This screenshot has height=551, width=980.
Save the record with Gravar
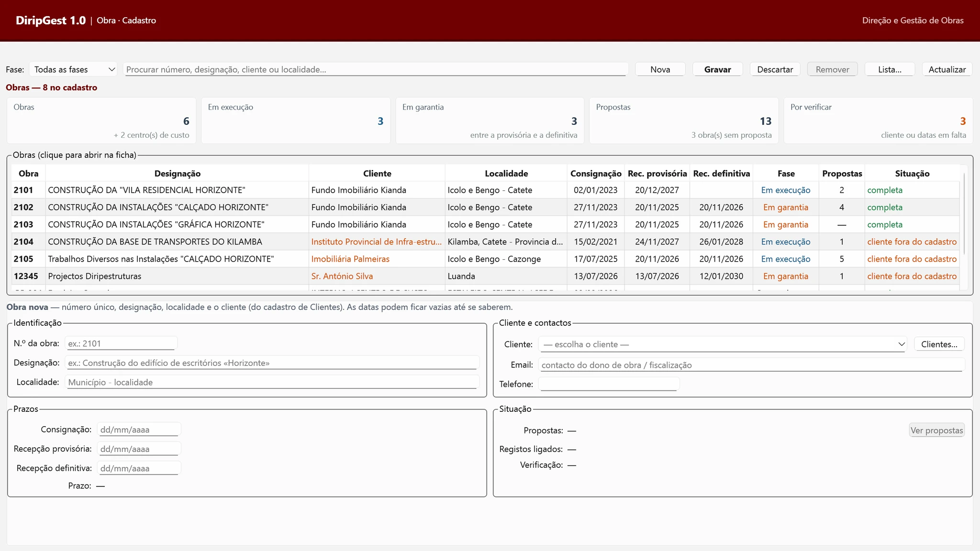[718, 69]
